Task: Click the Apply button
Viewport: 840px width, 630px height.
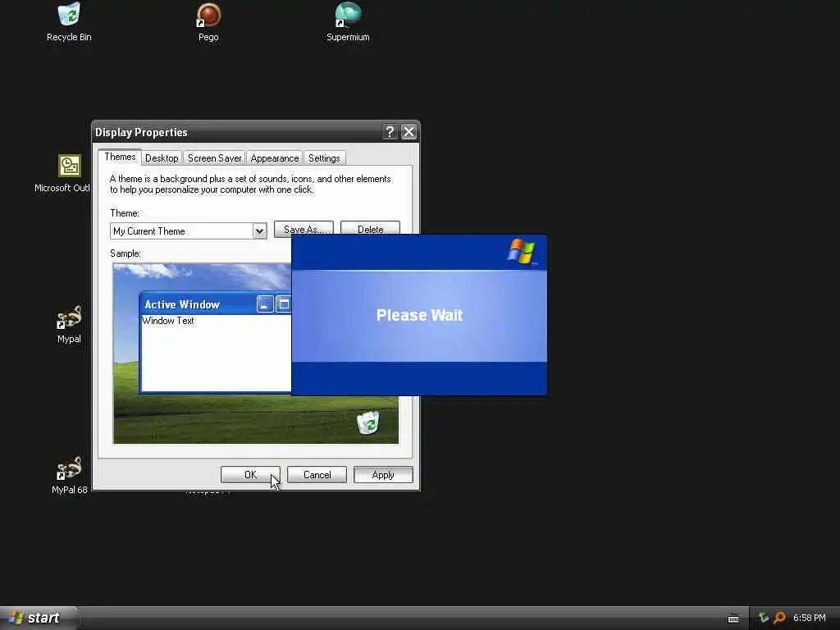Action: [383, 475]
